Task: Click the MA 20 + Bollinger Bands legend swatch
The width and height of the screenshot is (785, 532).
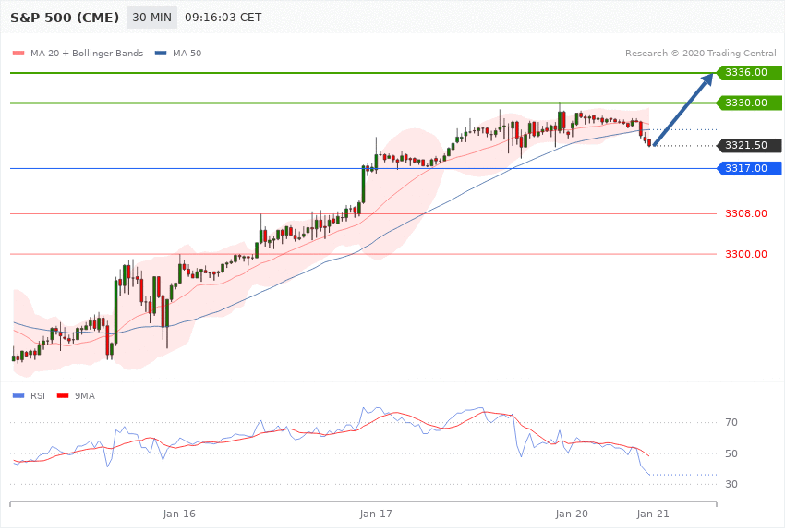Action: pyautogui.click(x=18, y=53)
